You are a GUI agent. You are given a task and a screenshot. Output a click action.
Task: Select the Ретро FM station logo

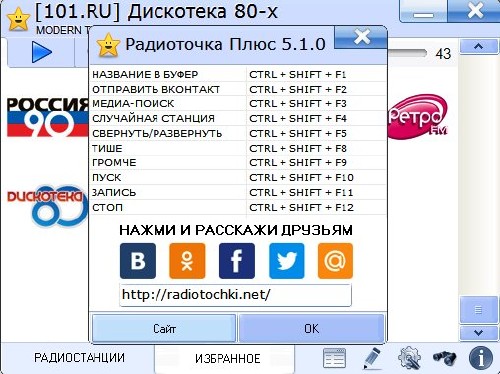tap(417, 117)
